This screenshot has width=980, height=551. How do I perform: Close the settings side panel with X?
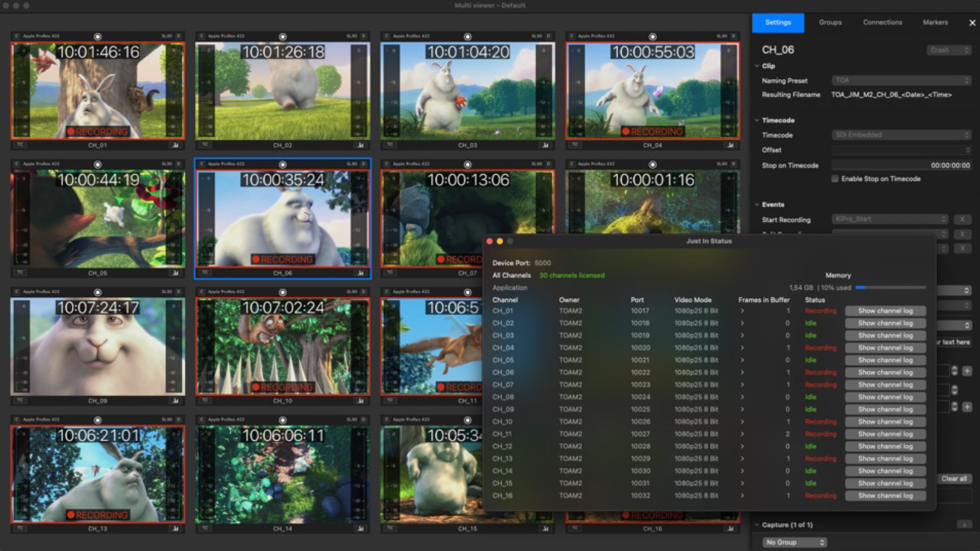click(x=972, y=23)
